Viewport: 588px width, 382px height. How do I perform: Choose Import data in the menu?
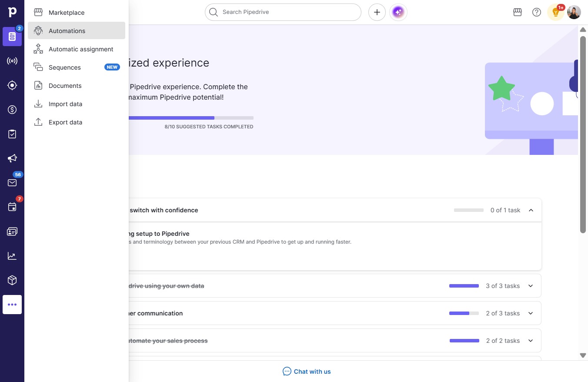tap(77, 104)
